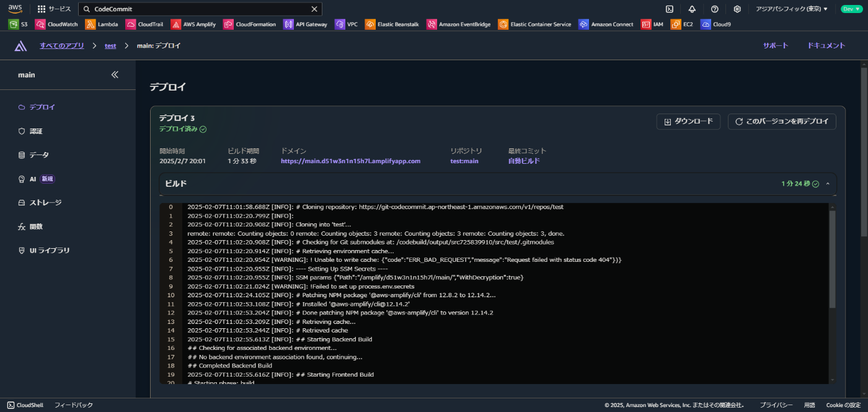This screenshot has width=868, height=412.
Task: Click the '1 分 24 秒' build duration
Action: click(x=795, y=184)
